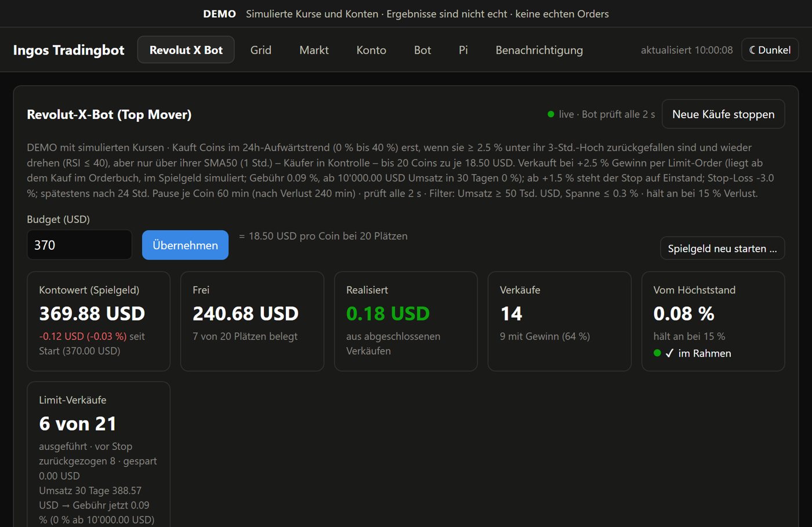This screenshot has height=527, width=812.
Task: Click the 'Umsatz 30 Tage 388.57' text
Action: point(90,490)
